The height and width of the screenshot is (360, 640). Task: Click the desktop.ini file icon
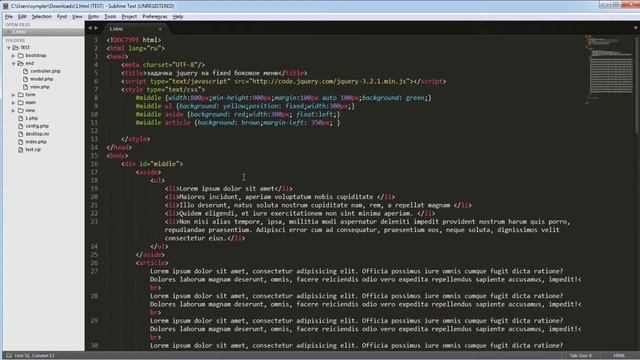click(x=21, y=134)
